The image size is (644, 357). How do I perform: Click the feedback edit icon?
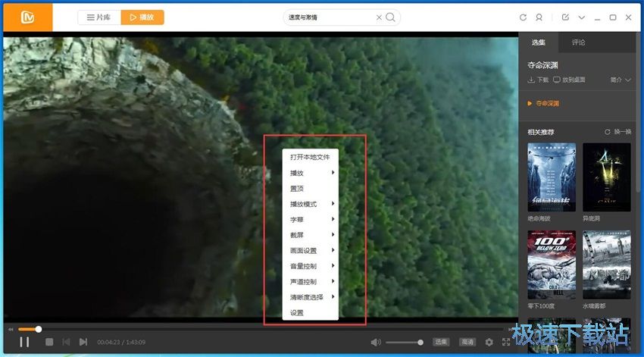[x=565, y=17]
